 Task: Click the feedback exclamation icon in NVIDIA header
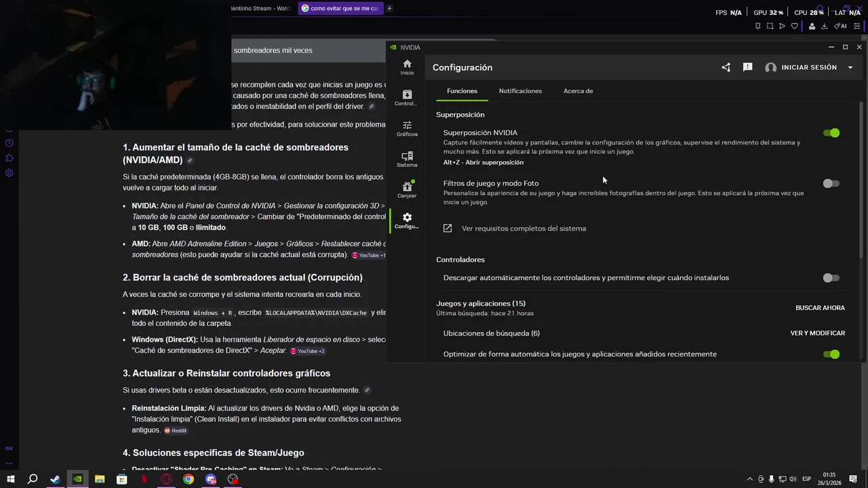point(747,67)
